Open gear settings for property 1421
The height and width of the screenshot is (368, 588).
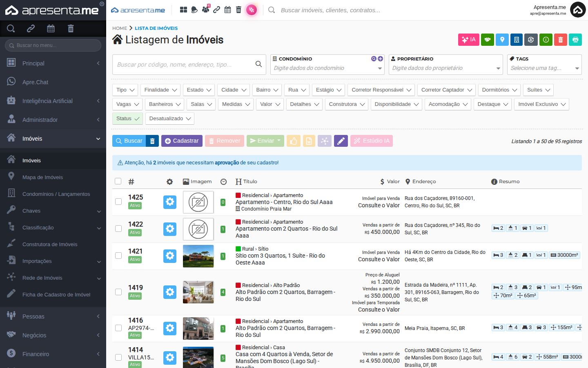[170, 256]
